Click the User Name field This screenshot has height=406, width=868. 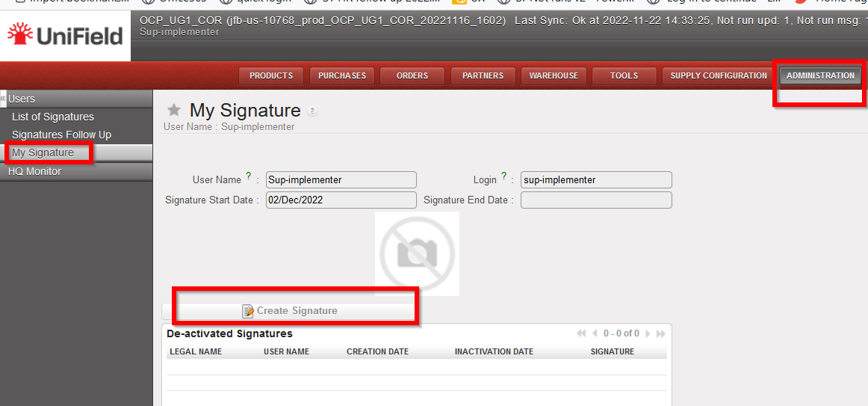[341, 180]
